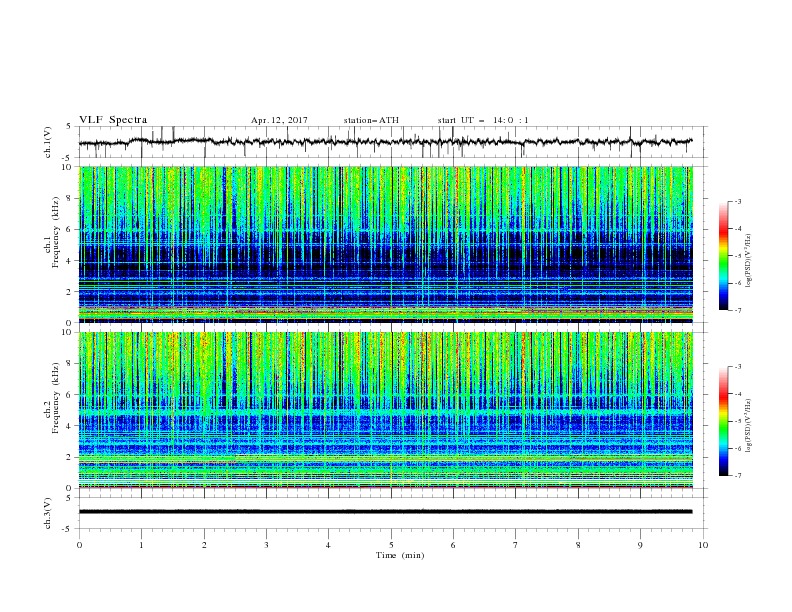This screenshot has width=792, height=612.
Task: Click the "4" kHz tick of ch.2 spectrogram
Action: tap(70, 426)
